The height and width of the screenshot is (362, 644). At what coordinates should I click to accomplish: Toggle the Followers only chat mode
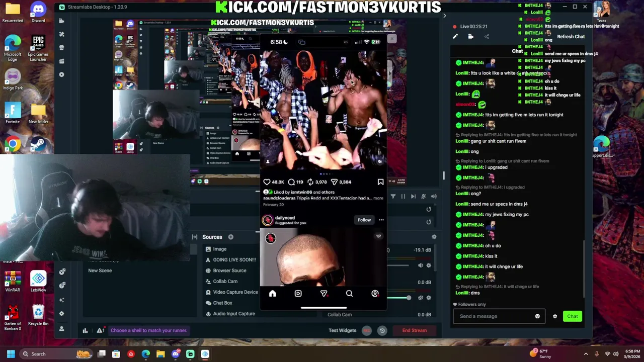pyautogui.click(x=469, y=305)
